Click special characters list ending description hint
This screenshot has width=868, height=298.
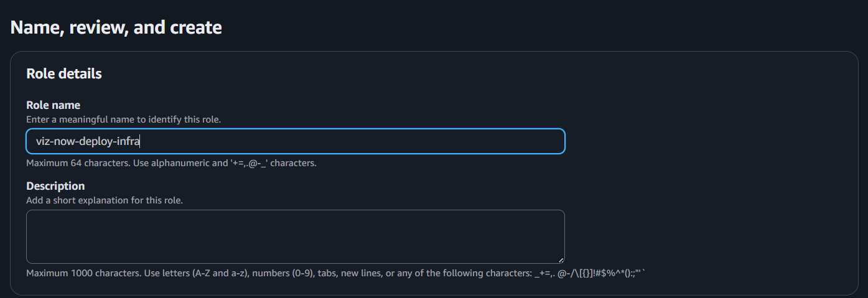[x=591, y=273]
